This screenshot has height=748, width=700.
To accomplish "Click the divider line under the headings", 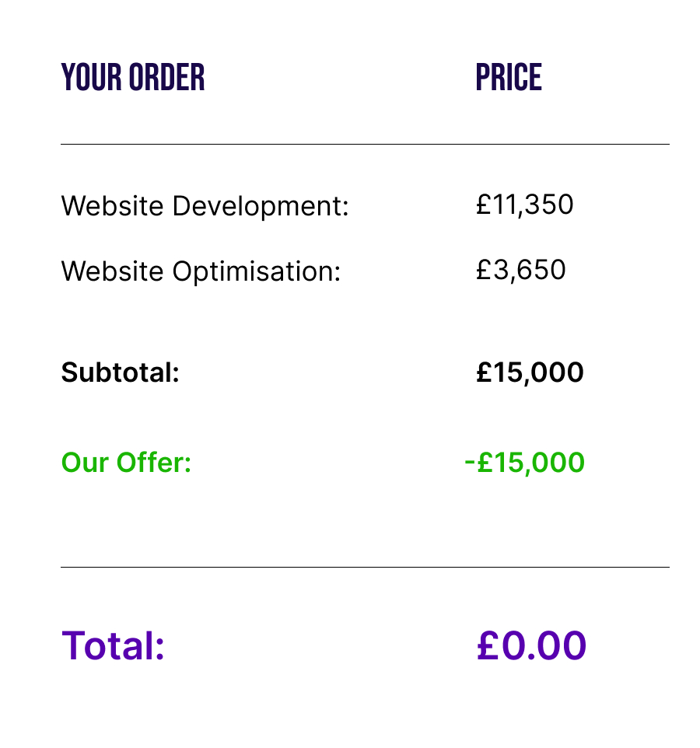I will 365,144.
